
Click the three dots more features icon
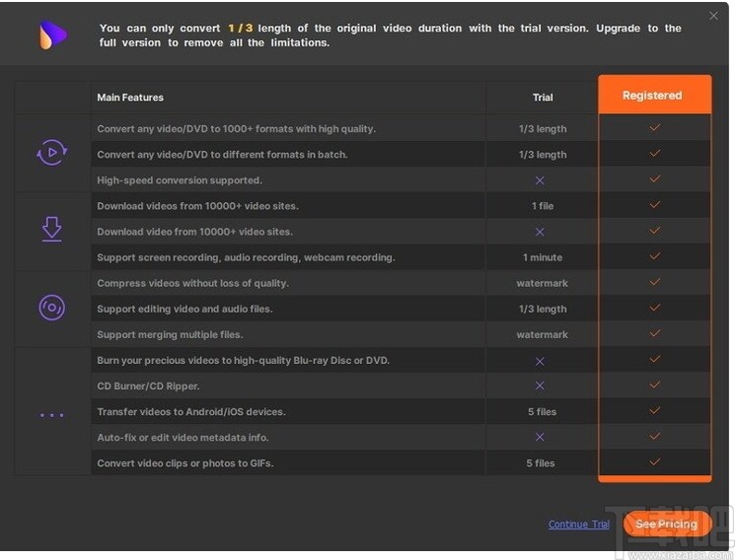(51, 415)
